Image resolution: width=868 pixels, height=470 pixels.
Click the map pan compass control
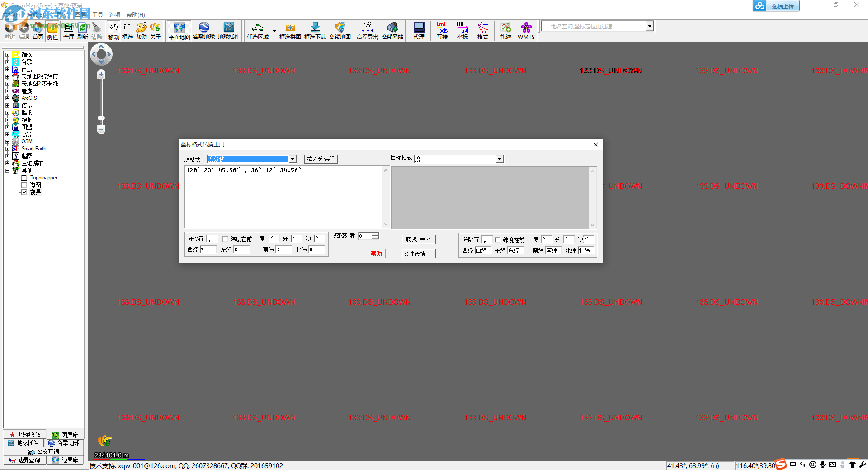point(101,54)
